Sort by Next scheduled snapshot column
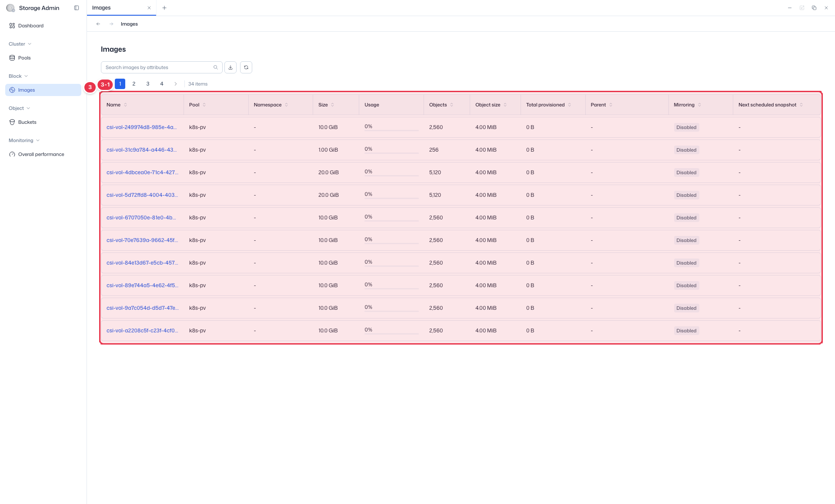Viewport: 835px width, 504px height. click(802, 105)
